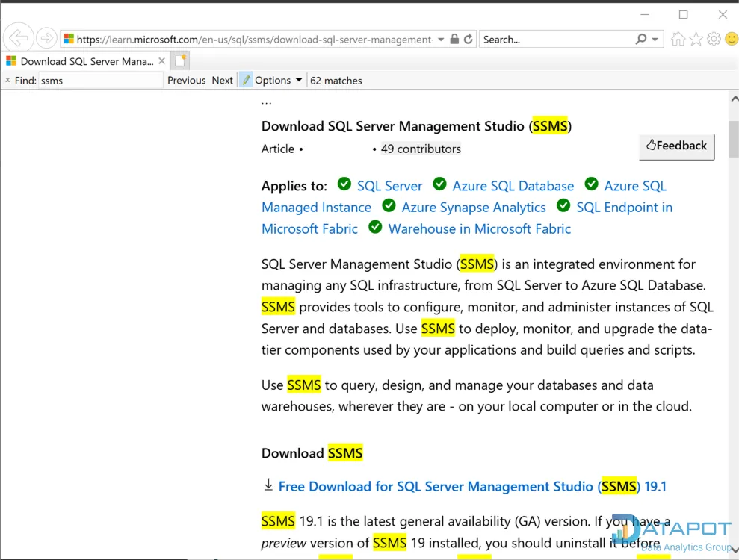Viewport: 739px width, 560px height.
Task: Click the scrollbar down arrow
Action: coord(735,550)
